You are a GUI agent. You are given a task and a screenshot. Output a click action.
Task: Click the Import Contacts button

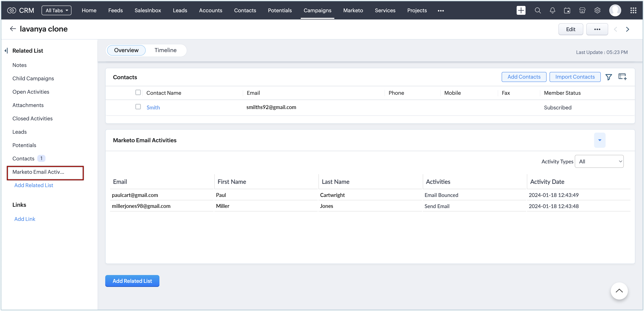(575, 77)
